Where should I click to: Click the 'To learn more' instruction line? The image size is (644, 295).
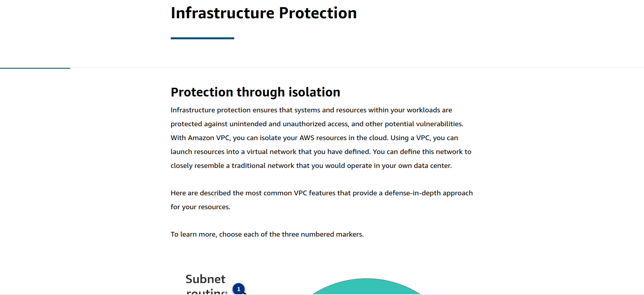267,234
